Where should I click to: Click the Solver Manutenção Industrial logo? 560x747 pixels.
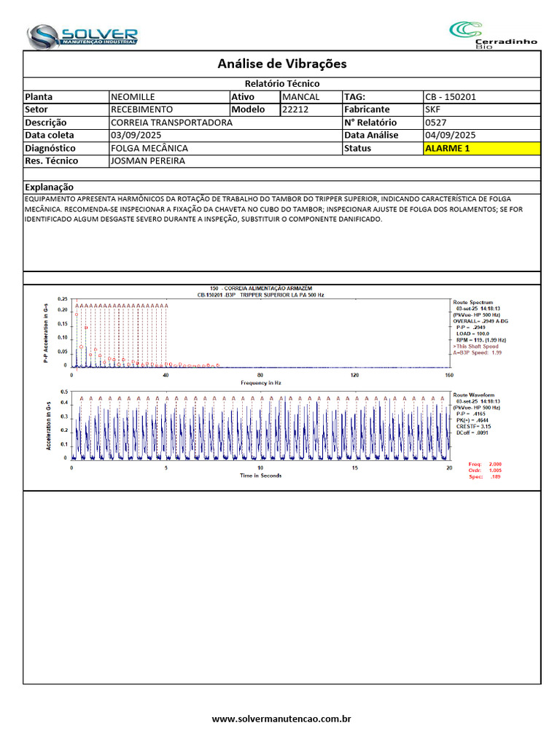pyautogui.click(x=82, y=36)
